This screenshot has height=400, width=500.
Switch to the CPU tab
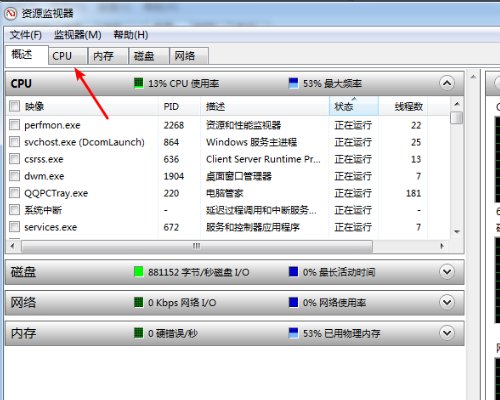point(68,56)
